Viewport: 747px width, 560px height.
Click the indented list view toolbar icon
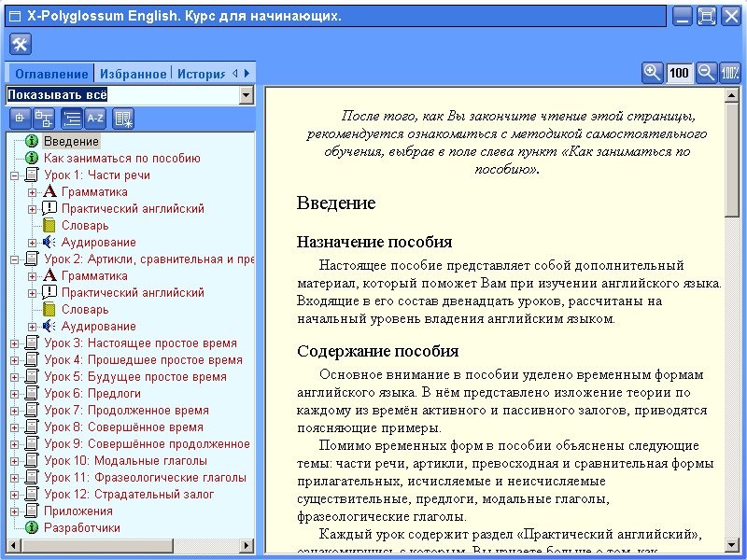tap(72, 119)
